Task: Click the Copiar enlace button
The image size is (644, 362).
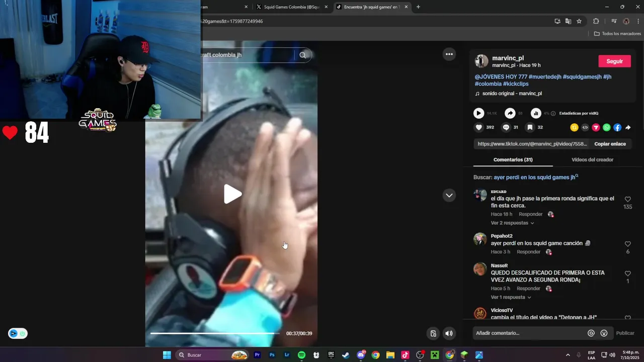Action: pyautogui.click(x=610, y=144)
